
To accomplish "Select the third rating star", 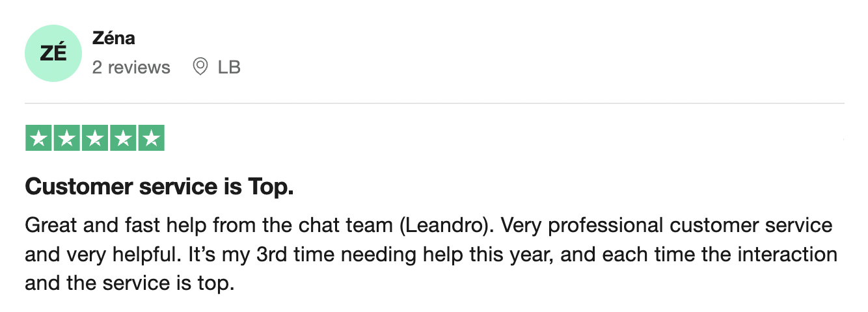I will (x=95, y=138).
